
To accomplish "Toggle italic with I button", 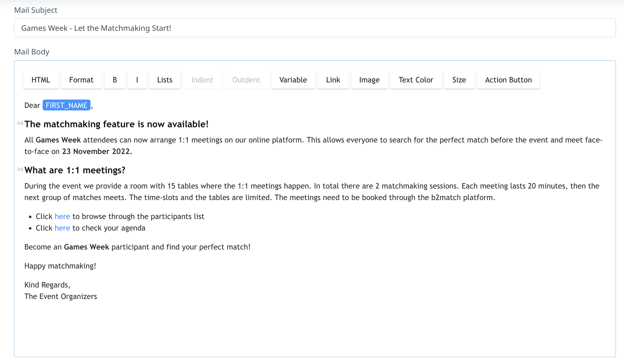I will click(137, 80).
